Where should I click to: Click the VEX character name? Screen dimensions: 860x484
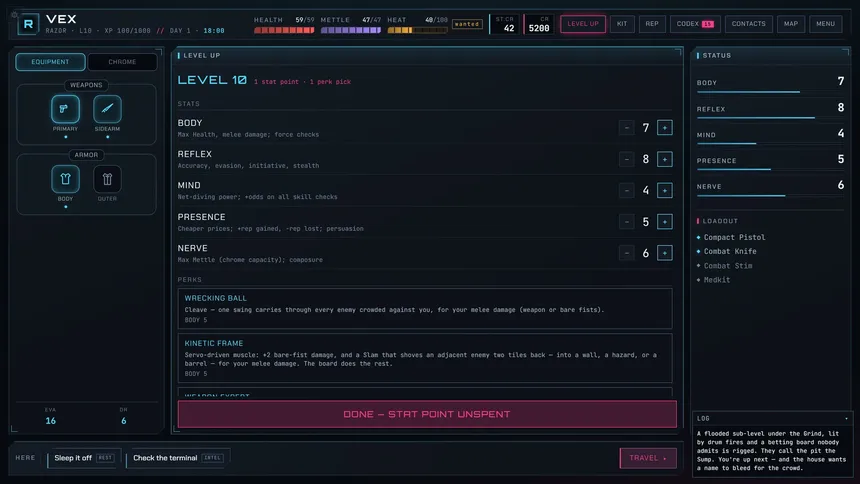pyautogui.click(x=61, y=19)
